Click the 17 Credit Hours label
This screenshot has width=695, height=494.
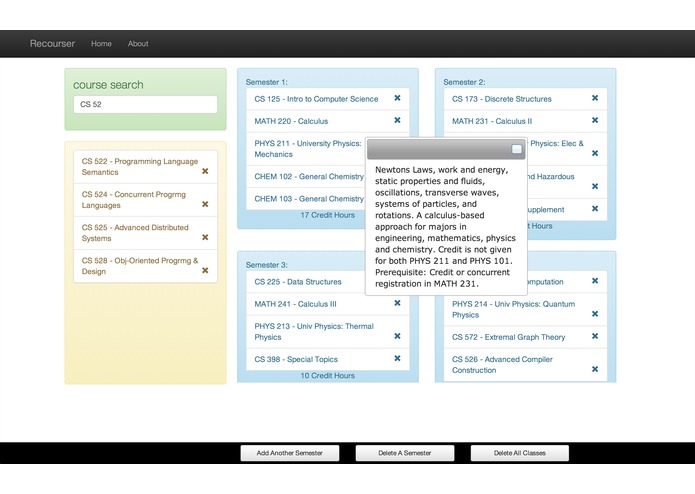[x=328, y=215]
